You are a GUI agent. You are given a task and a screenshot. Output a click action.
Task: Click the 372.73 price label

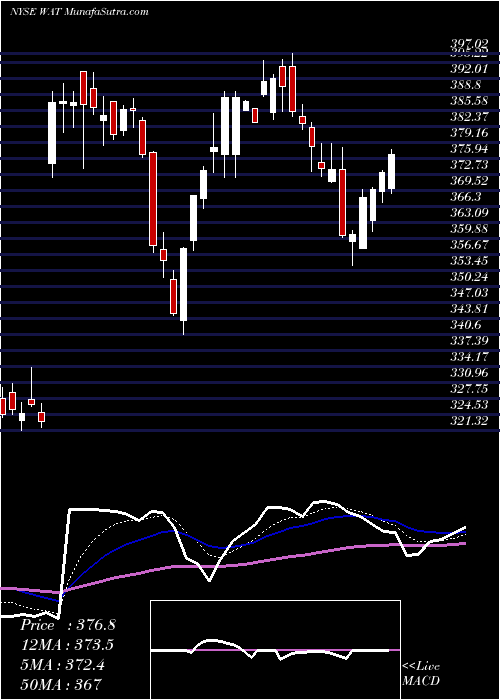[x=467, y=166]
